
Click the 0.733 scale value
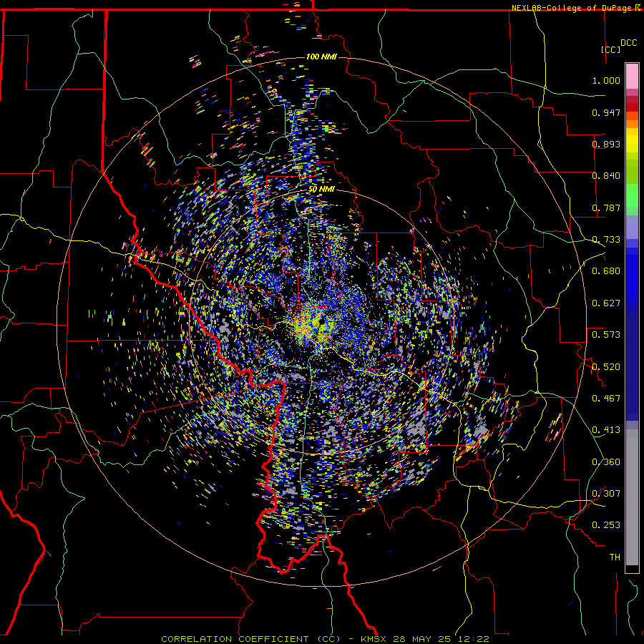coord(606,240)
